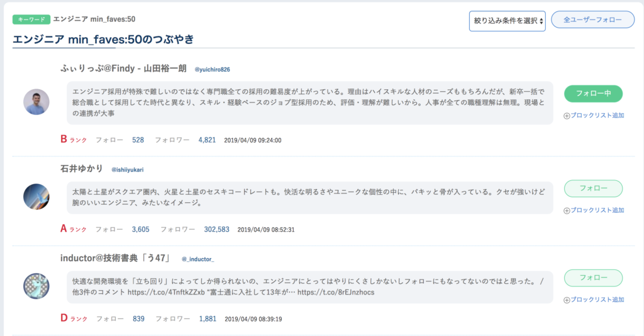The height and width of the screenshot is (336, 644).
Task: Click the ふぃりっぷ@Findy - 山田裕一朗 name
Action: point(123,68)
